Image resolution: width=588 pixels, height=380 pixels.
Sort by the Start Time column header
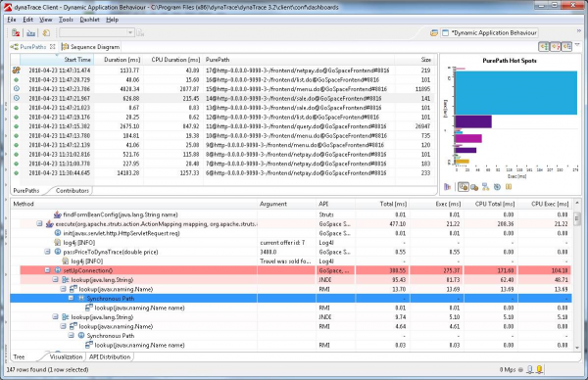pyautogui.click(x=57, y=60)
